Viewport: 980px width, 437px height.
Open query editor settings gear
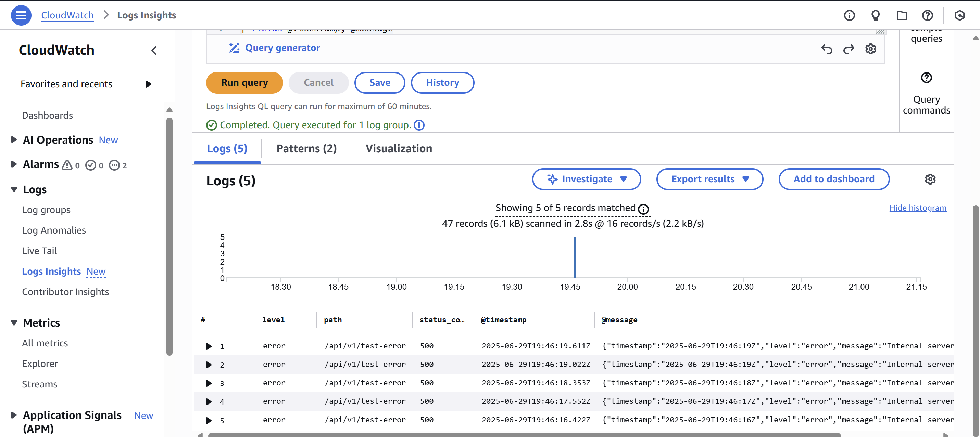point(870,49)
